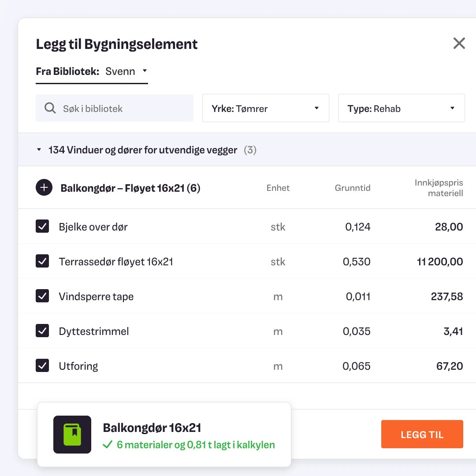Viewport: 476px width, 476px height.
Task: Click the 0,124 Grunntid value
Action: coord(357,227)
